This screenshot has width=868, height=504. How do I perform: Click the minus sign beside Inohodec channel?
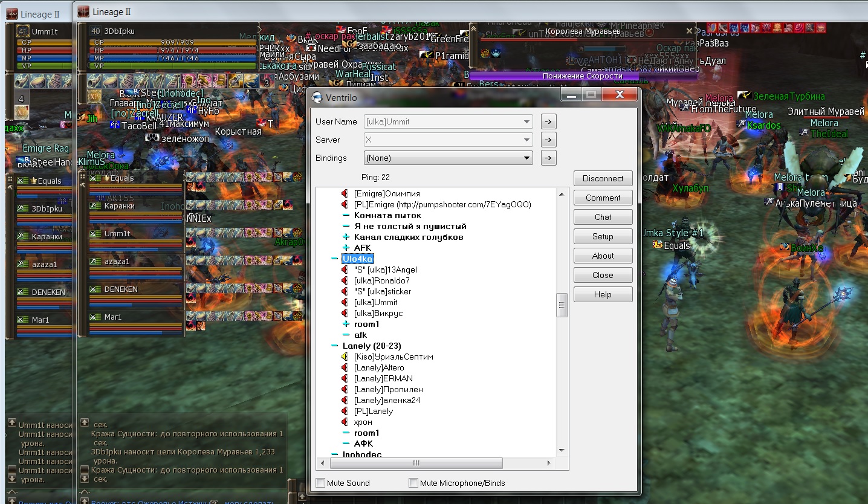pos(335,454)
